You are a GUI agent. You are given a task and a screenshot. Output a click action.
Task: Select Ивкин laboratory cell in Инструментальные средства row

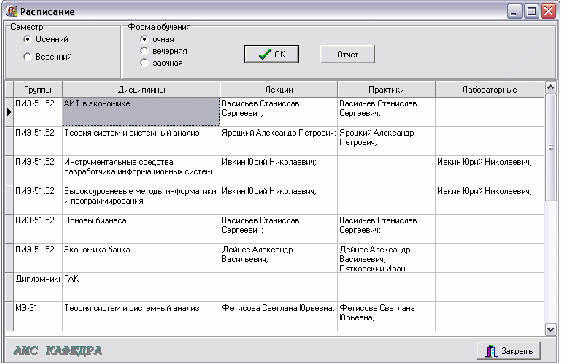pos(489,170)
